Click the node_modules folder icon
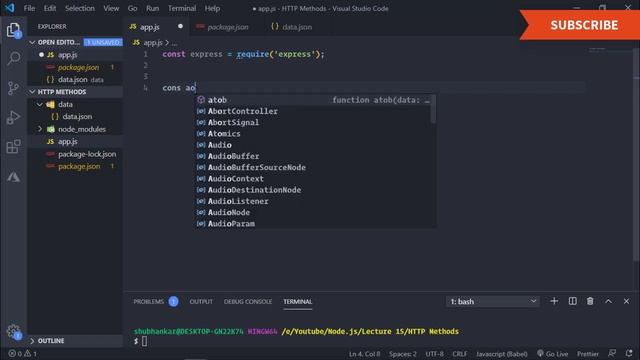Screen dimensions: 640x360 pyautogui.click(x=51, y=129)
